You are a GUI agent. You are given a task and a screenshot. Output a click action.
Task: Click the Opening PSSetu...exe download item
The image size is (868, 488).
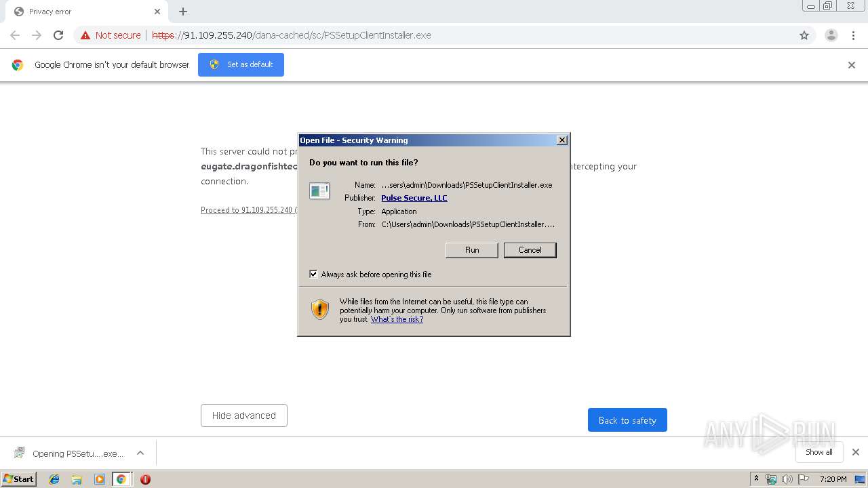point(69,453)
